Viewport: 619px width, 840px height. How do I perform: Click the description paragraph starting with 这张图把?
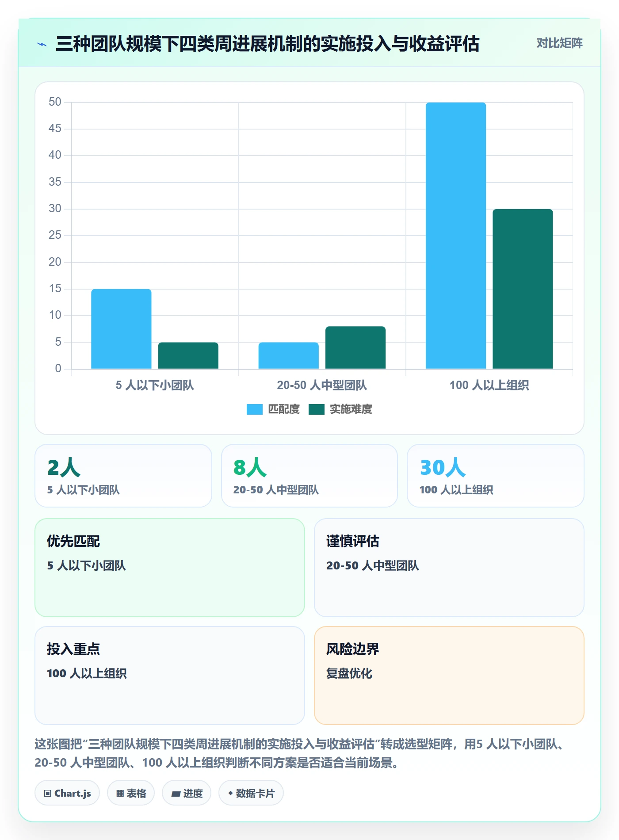coord(300,753)
